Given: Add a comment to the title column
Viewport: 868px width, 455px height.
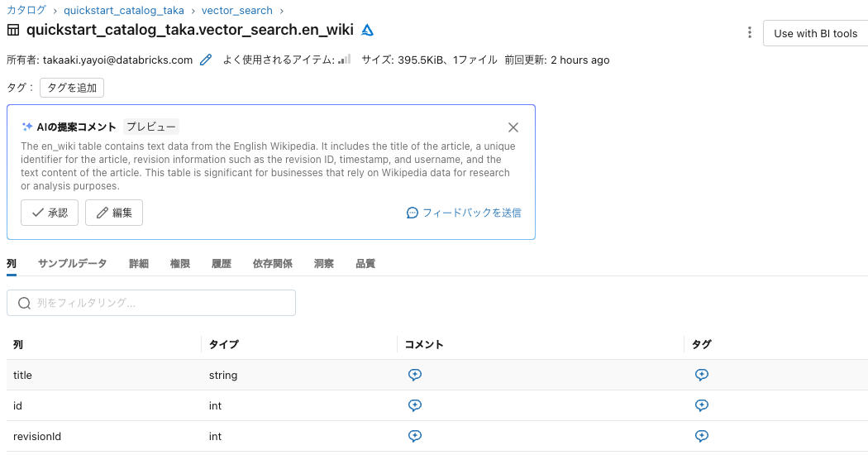Looking at the screenshot, I should pyautogui.click(x=415, y=375).
